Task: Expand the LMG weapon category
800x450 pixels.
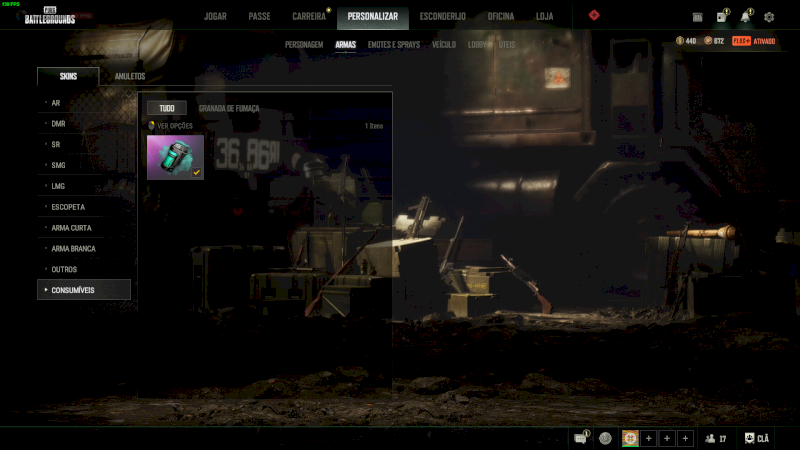Action: click(84, 186)
